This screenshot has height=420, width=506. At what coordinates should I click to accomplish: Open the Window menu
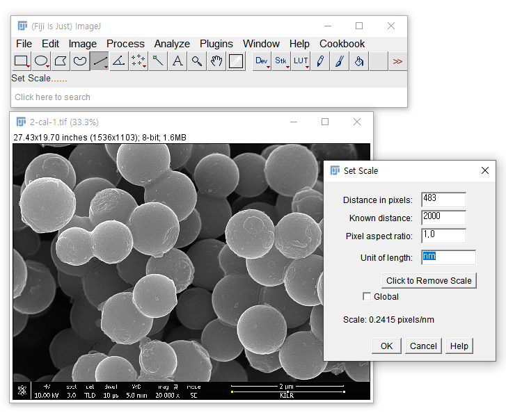(x=261, y=44)
